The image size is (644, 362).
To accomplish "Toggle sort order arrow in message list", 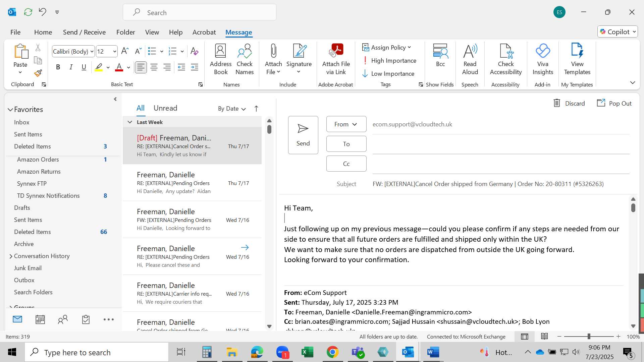I will point(256,109).
